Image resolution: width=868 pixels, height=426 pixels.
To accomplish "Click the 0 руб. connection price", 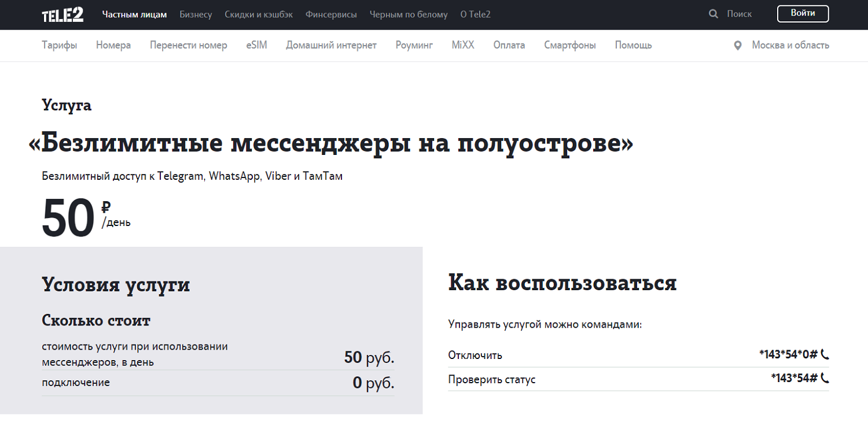I will pyautogui.click(x=374, y=383).
